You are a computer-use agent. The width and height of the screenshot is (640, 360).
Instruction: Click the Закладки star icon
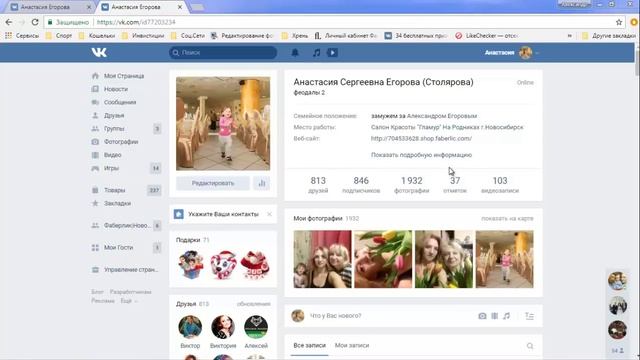95,203
